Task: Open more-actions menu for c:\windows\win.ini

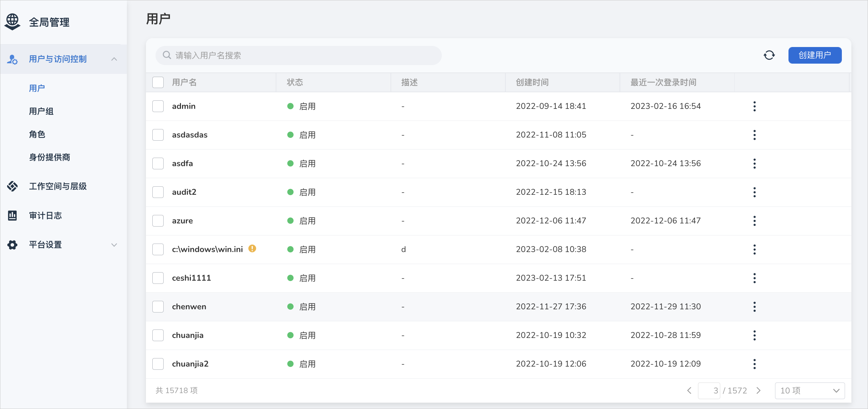Action: pyautogui.click(x=755, y=250)
